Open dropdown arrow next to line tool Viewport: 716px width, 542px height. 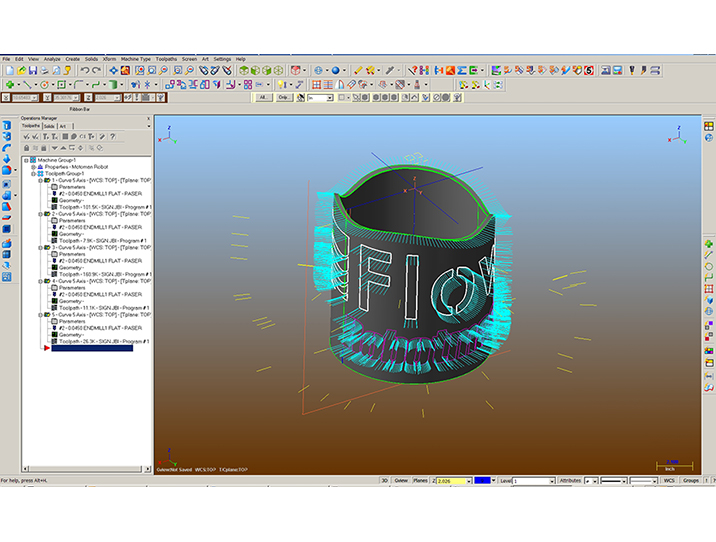click(36, 84)
